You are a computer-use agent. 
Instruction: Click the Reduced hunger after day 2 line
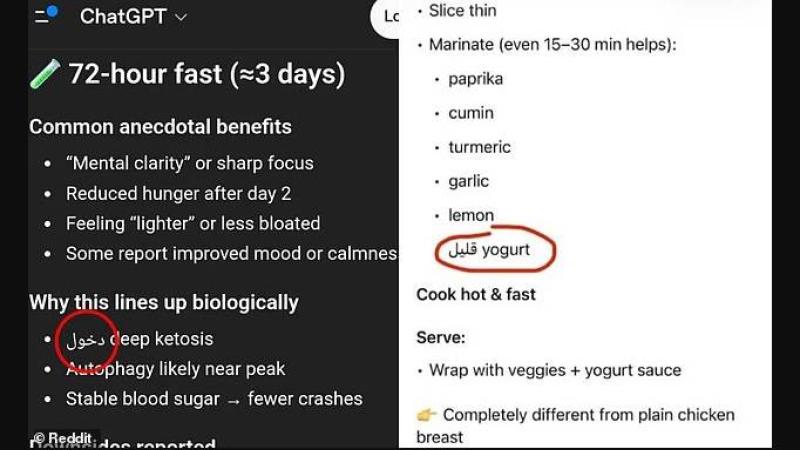178,193
